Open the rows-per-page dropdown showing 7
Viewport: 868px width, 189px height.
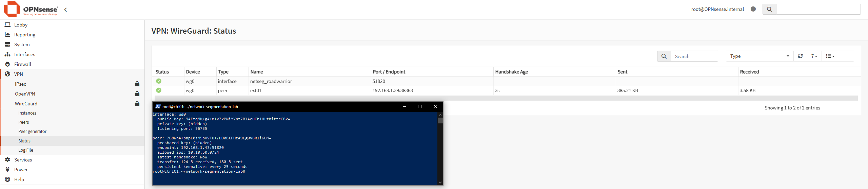tap(814, 56)
